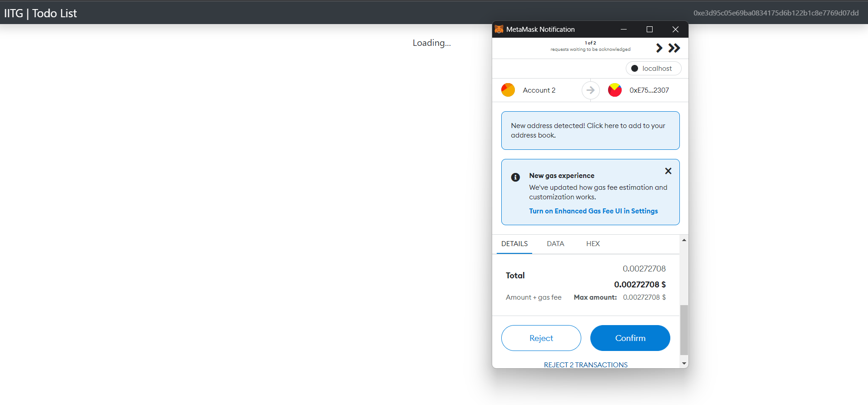Select the DETAILS tab
This screenshot has height=405, width=868.
514,244
